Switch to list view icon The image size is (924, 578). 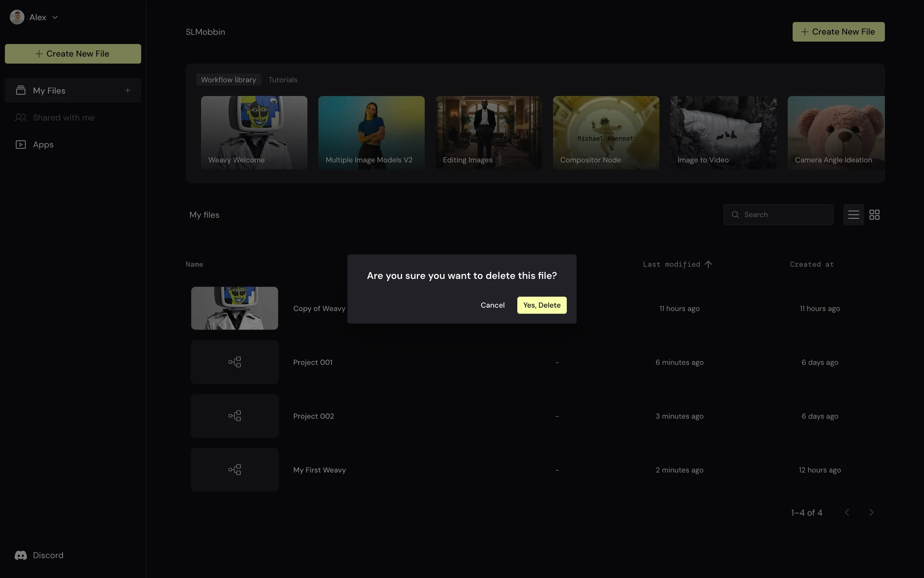click(x=853, y=215)
